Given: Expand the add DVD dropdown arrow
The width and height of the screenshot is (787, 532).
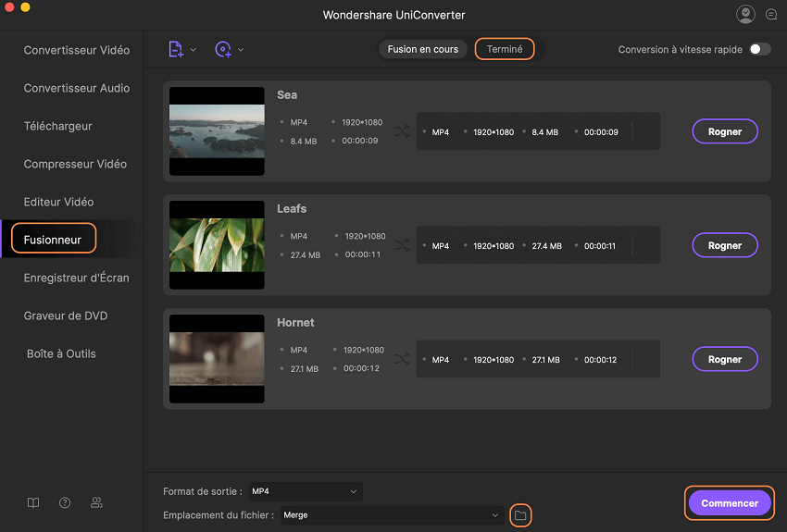Looking at the screenshot, I should 241,50.
